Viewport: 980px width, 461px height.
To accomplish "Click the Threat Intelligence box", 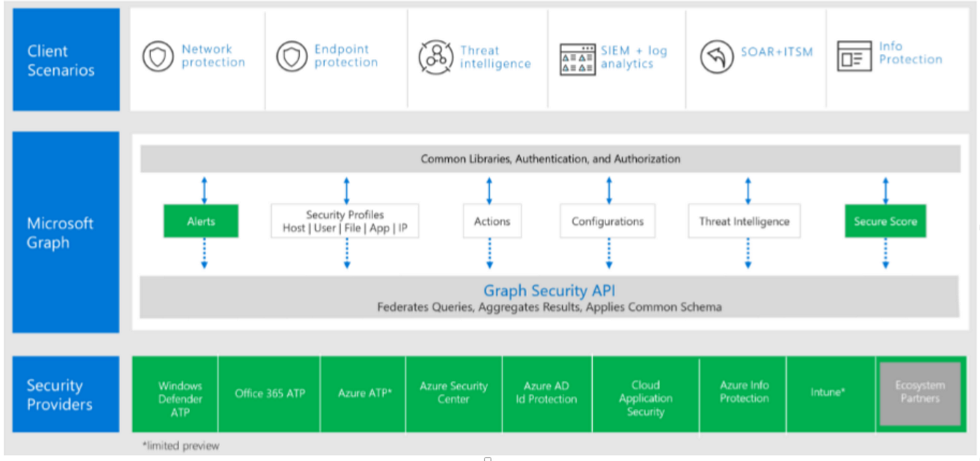I will 744,221.
